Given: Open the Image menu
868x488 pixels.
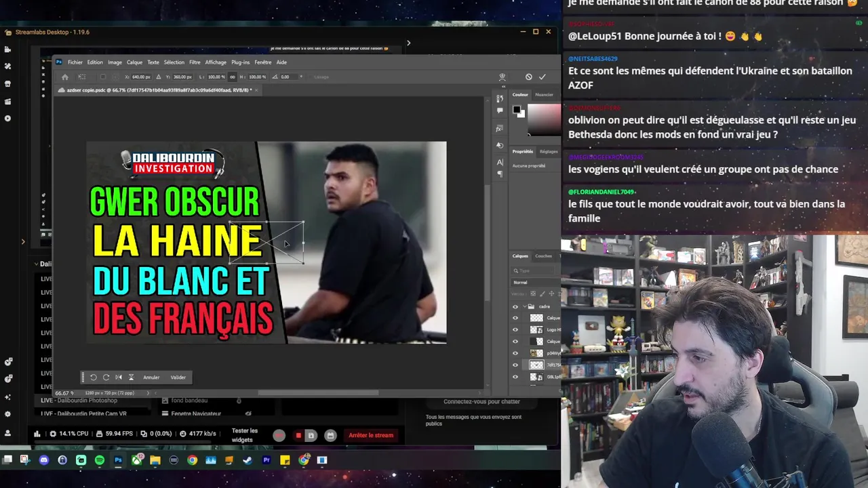Looking at the screenshot, I should [115, 62].
